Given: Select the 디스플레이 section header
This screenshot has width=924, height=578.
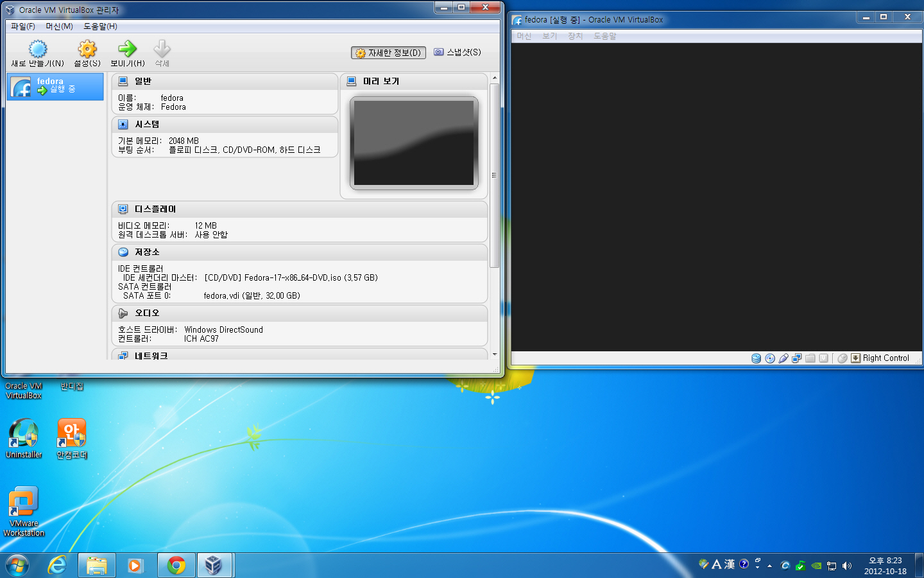Looking at the screenshot, I should pyautogui.click(x=300, y=209).
